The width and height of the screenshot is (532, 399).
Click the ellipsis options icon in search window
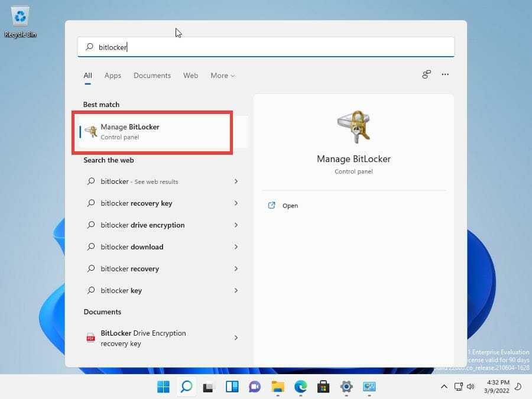[x=445, y=75]
